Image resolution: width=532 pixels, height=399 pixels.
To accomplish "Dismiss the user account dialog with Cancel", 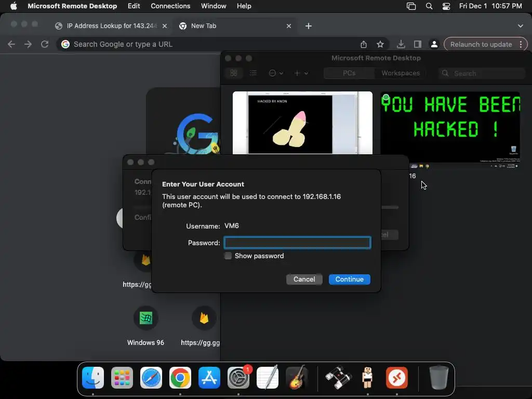I will point(304,279).
